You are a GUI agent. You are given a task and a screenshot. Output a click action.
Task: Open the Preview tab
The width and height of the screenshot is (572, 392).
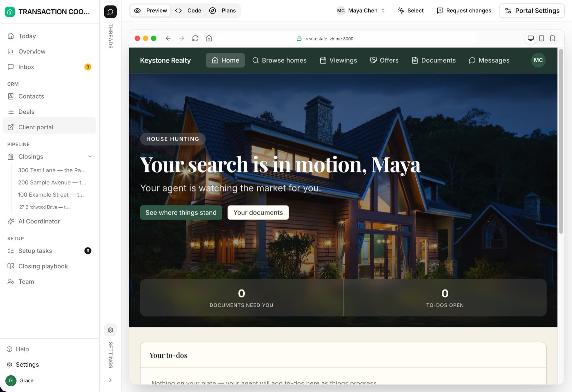coord(151,10)
